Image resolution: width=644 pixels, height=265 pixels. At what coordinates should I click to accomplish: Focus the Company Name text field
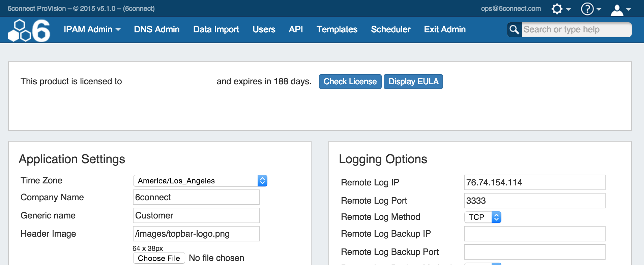[196, 197]
